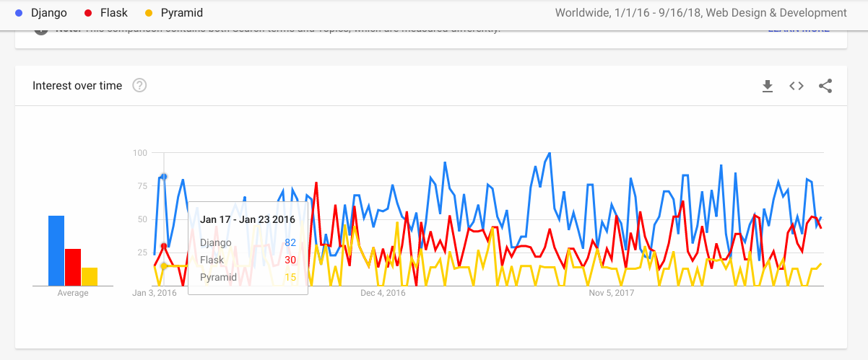The width and height of the screenshot is (868, 360).
Task: Select the Pyramid term in header
Action: [183, 13]
